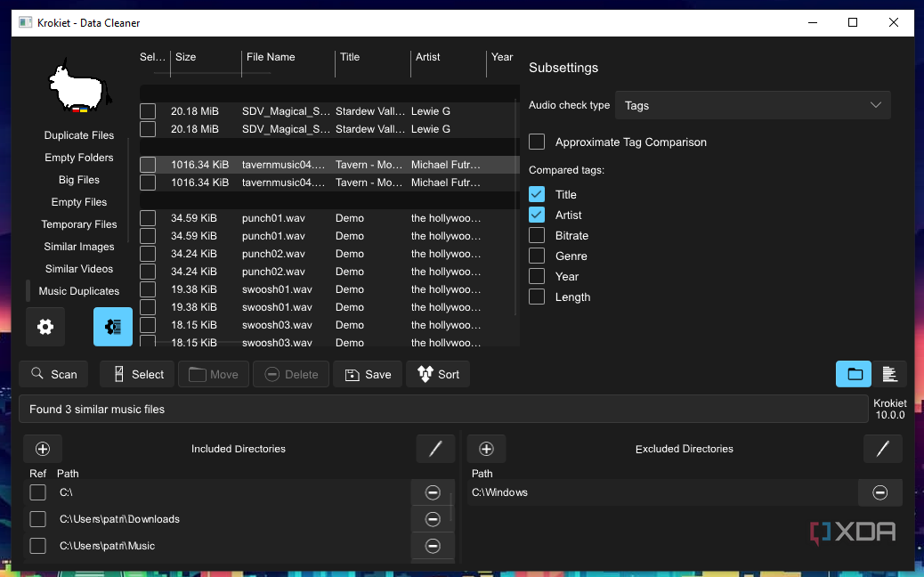Open the Audio check type dropdown
The image size is (924, 577).
click(752, 105)
